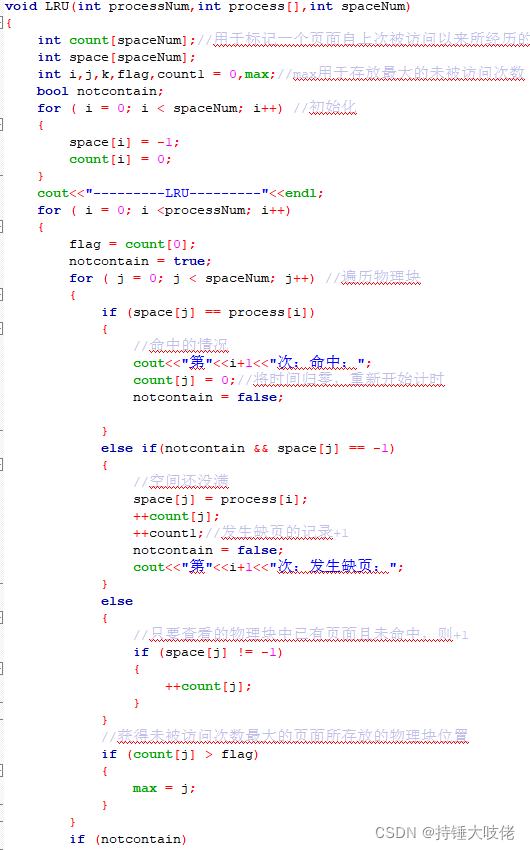
Task: Click the comment '//遍历物理块'
Action: 373,277
